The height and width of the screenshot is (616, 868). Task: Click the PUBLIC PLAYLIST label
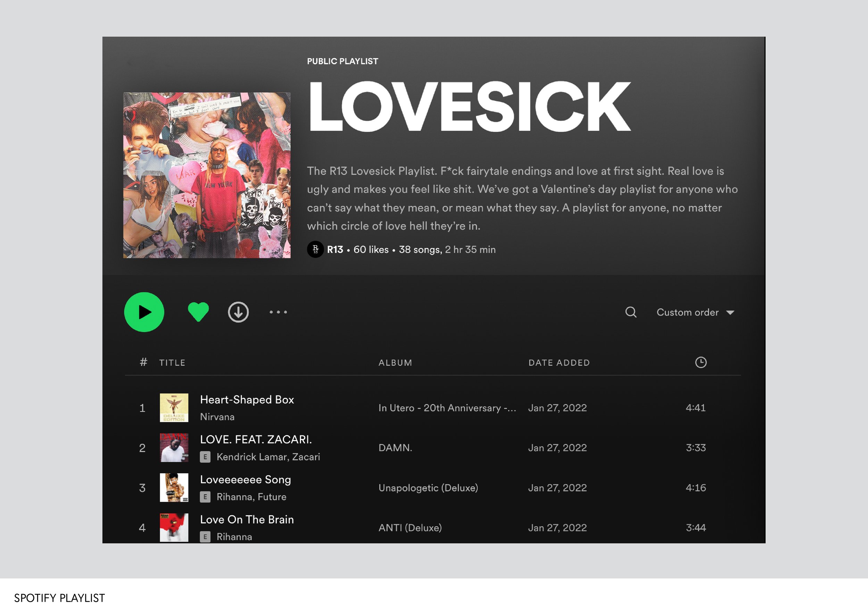tap(343, 61)
